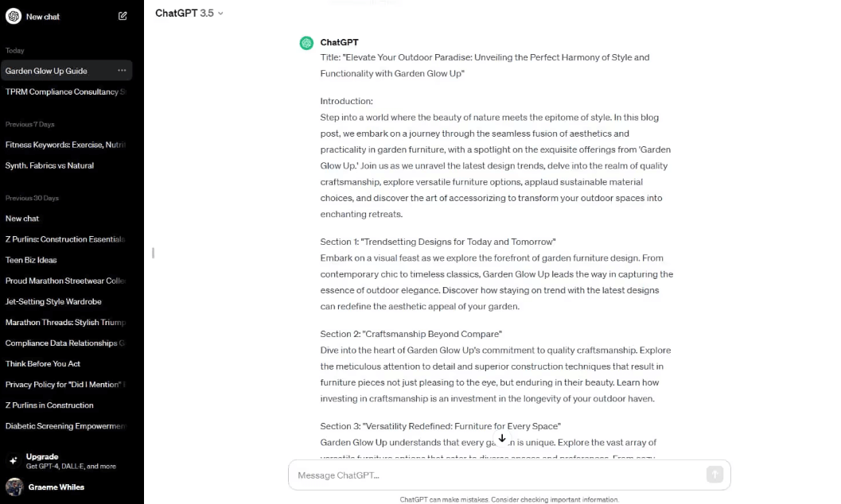Screen dimensions: 841x504
Task: Click the Graeme Whiles profile avatar
Action: [14, 487]
